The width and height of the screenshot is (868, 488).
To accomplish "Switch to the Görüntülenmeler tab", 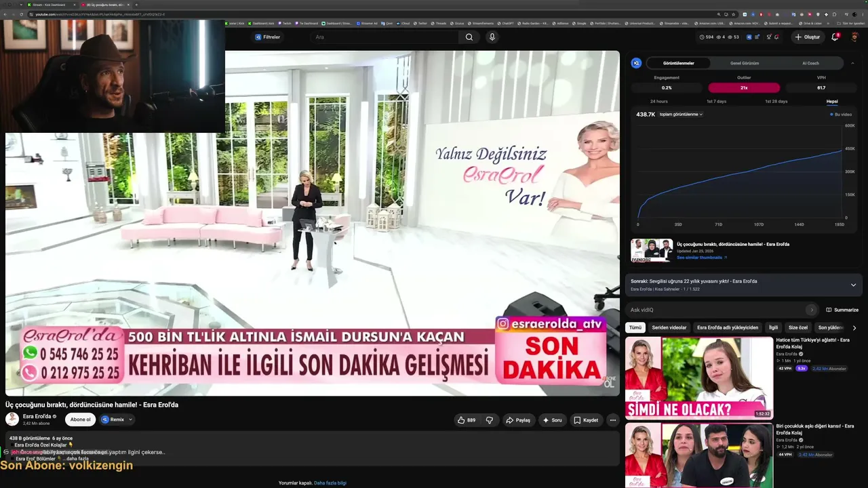I will click(678, 63).
